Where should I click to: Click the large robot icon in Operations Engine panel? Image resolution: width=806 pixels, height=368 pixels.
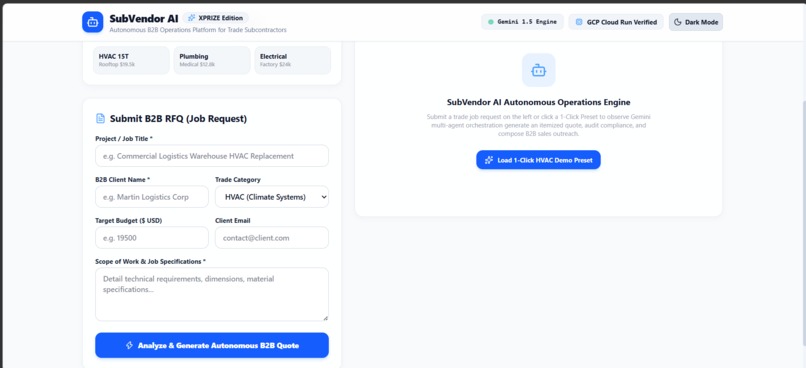538,70
